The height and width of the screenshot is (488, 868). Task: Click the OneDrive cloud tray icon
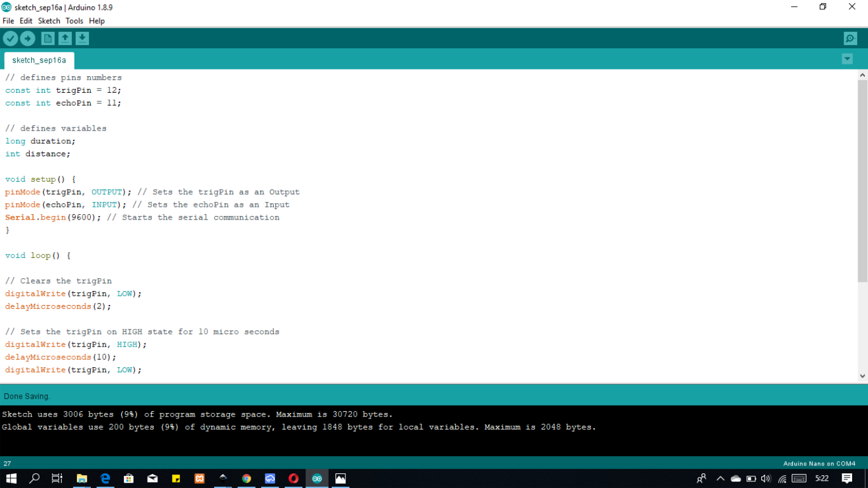click(736, 479)
